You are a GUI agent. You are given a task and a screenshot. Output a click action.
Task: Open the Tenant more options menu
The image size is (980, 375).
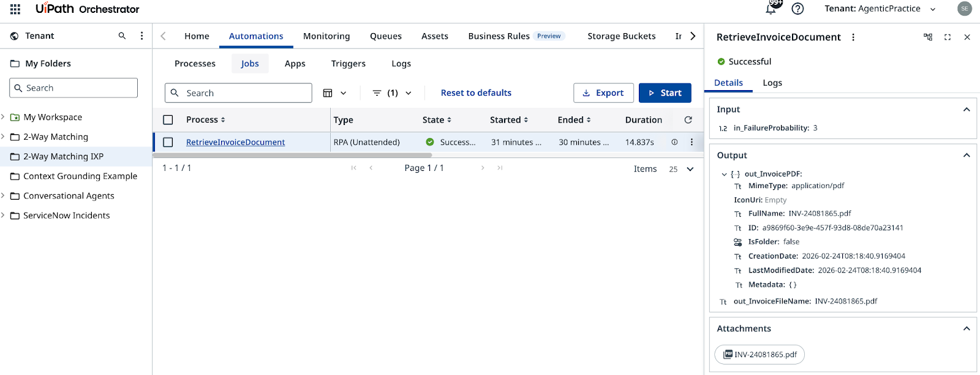[141, 36]
